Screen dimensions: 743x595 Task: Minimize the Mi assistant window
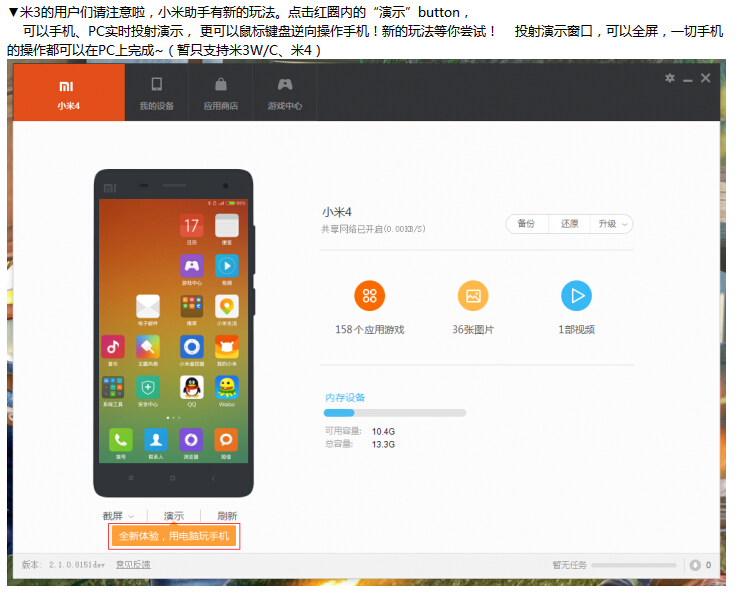coord(688,79)
